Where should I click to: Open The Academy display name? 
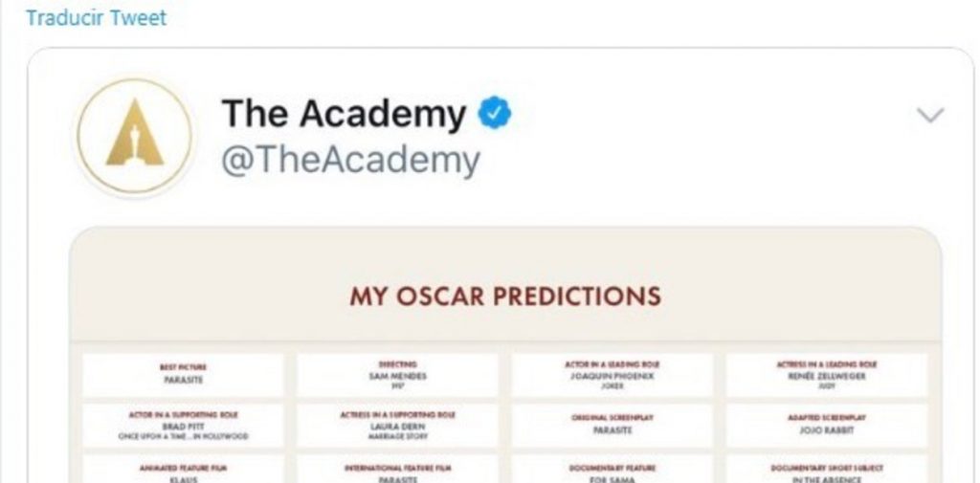click(344, 115)
